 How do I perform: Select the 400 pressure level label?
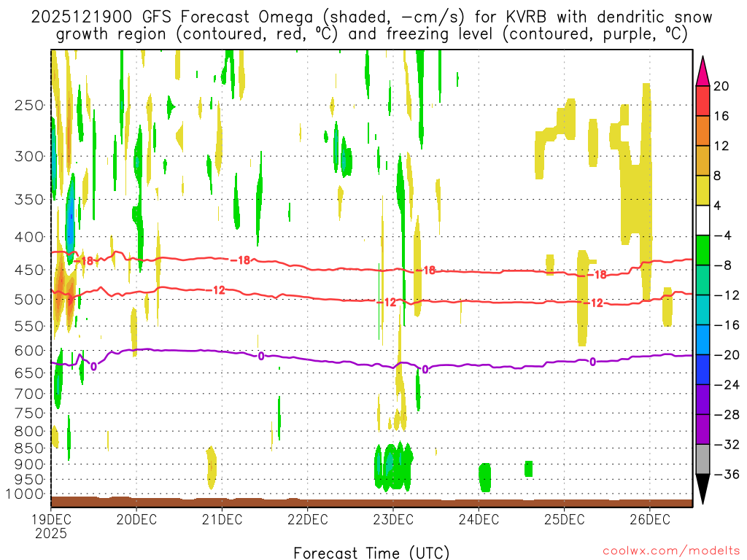(x=29, y=237)
